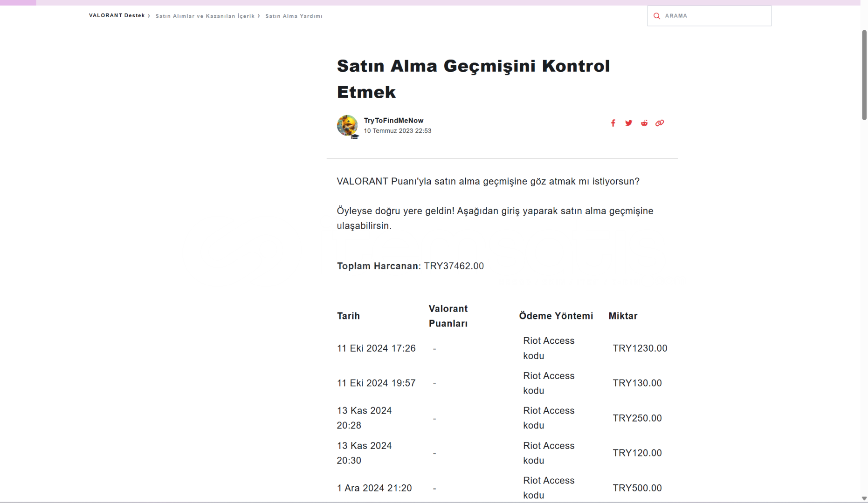The width and height of the screenshot is (868, 503).
Task: Open TryToFindMeNow author profile link
Action: tap(393, 121)
